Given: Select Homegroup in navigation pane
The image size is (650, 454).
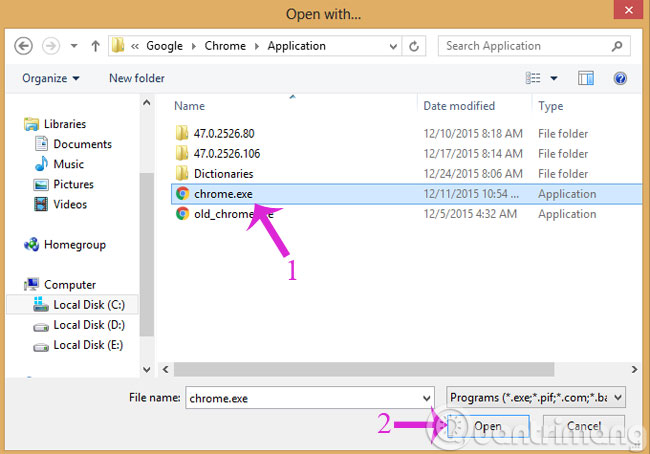Looking at the screenshot, I should tap(75, 245).
